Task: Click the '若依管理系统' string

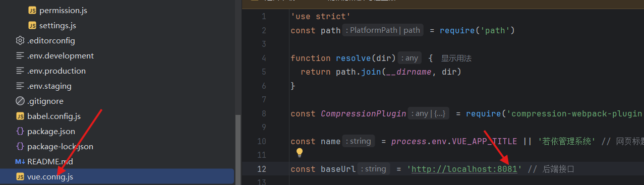Action: click(568, 141)
